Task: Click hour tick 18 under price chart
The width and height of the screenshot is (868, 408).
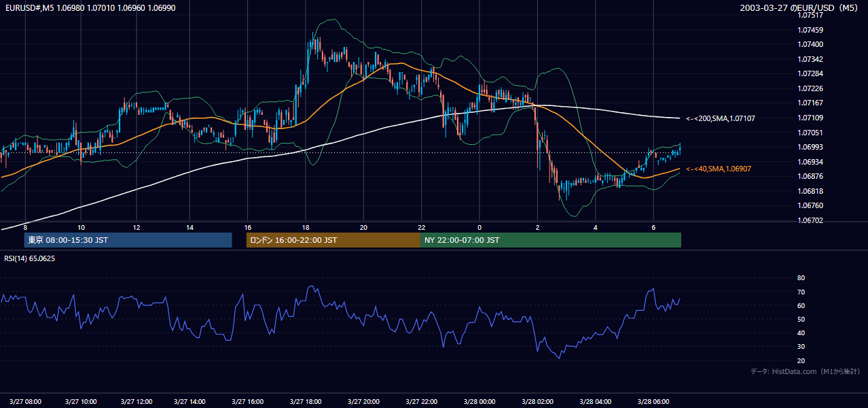Action: pyautogui.click(x=306, y=227)
